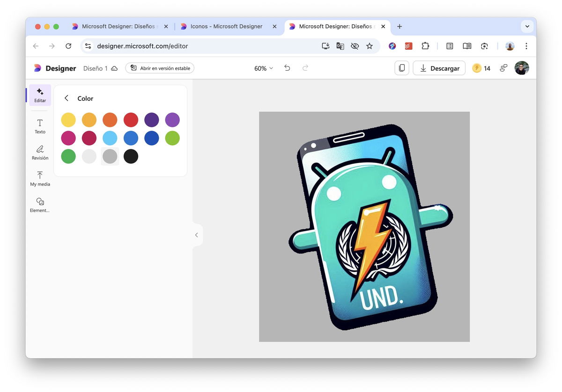Screen dimensions: 562x392
Task: Select the light blue color swatch
Action: [x=110, y=138]
